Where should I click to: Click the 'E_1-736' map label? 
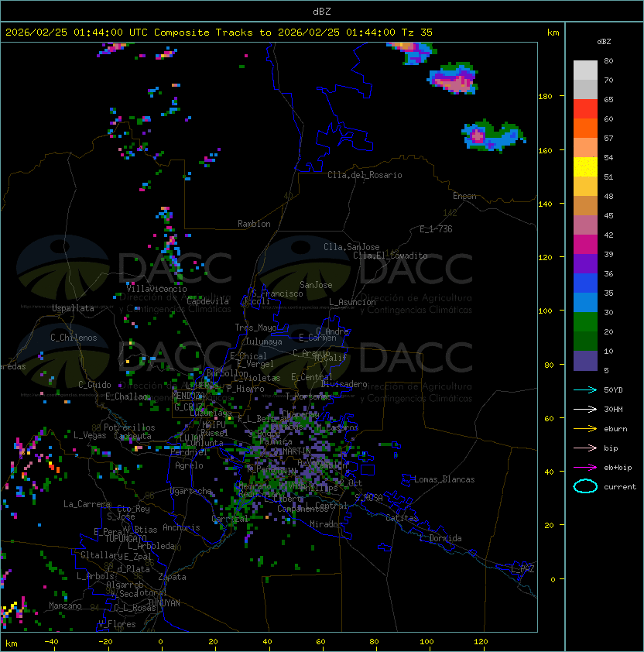point(436,229)
